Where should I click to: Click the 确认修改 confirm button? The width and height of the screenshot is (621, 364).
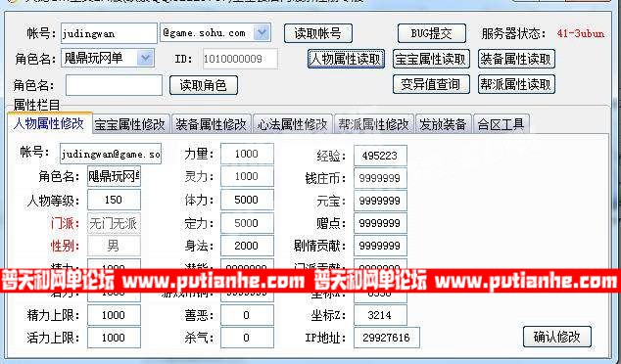point(556,337)
